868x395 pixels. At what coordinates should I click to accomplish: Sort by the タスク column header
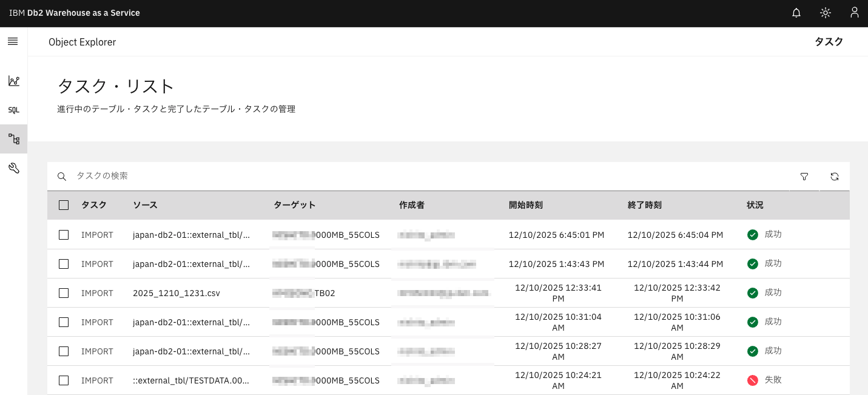94,205
